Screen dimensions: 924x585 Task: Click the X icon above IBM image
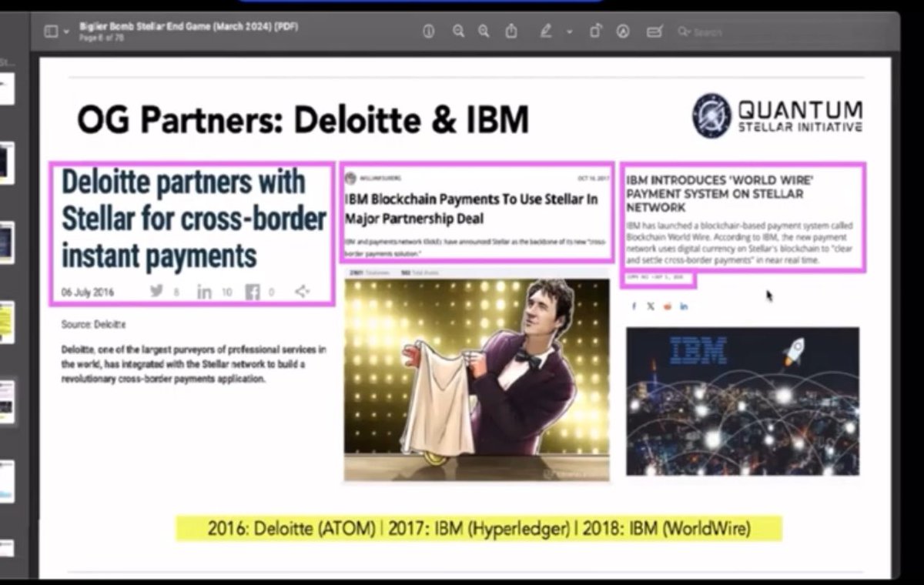651,306
